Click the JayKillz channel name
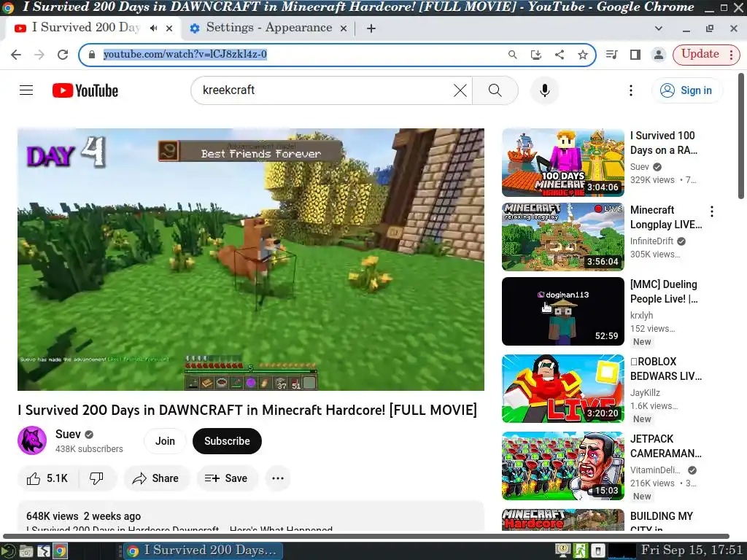 pos(645,393)
